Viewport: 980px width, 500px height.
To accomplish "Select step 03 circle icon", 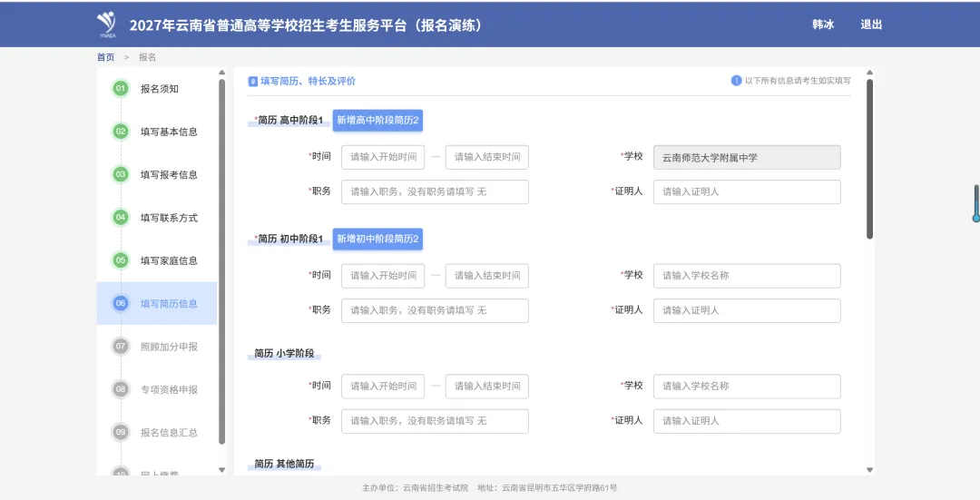I will (x=121, y=174).
